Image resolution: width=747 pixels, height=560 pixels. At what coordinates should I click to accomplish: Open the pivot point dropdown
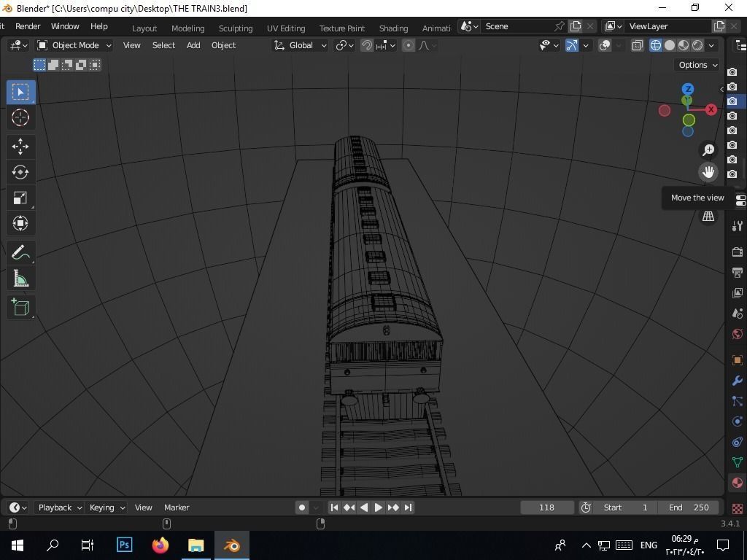[345, 45]
